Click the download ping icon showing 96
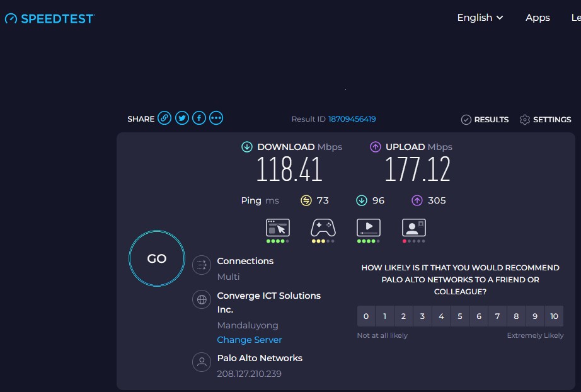Viewport: 581px width, 392px height. [x=362, y=200]
